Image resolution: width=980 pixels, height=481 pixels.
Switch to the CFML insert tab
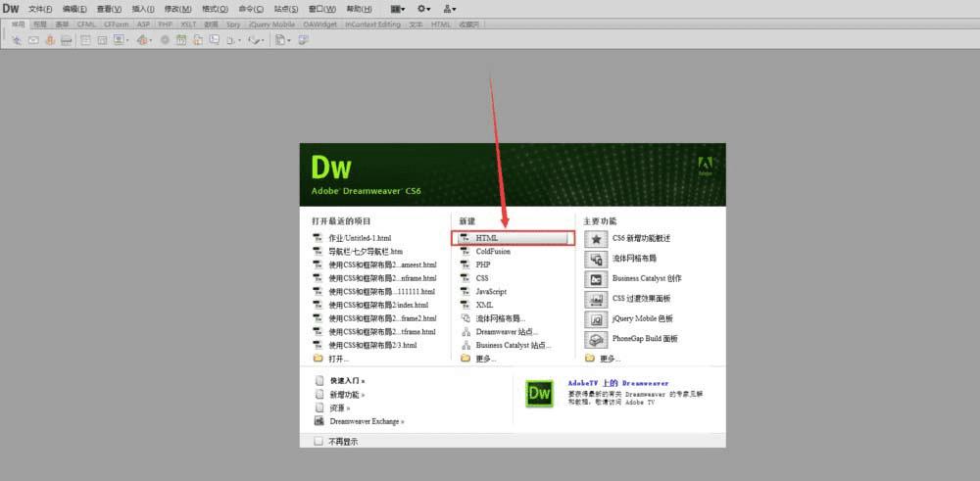pos(85,24)
